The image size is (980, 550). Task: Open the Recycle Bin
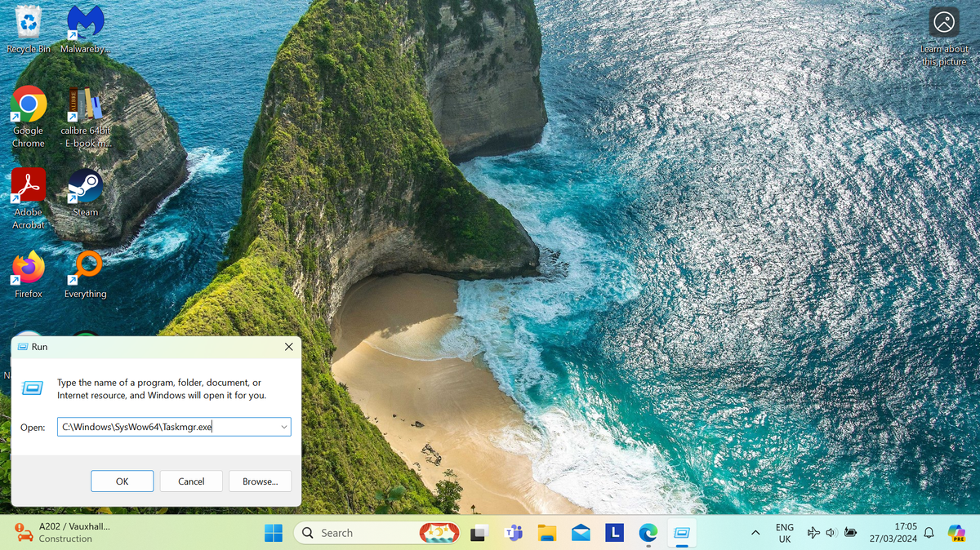pos(27,22)
